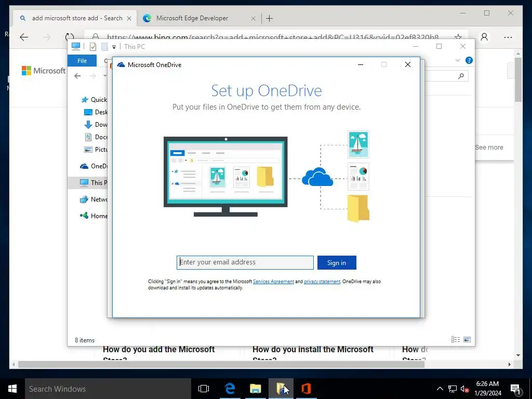Screen dimensions: 532x399
Task: Click File Explorer back arrow
Action: point(78,76)
